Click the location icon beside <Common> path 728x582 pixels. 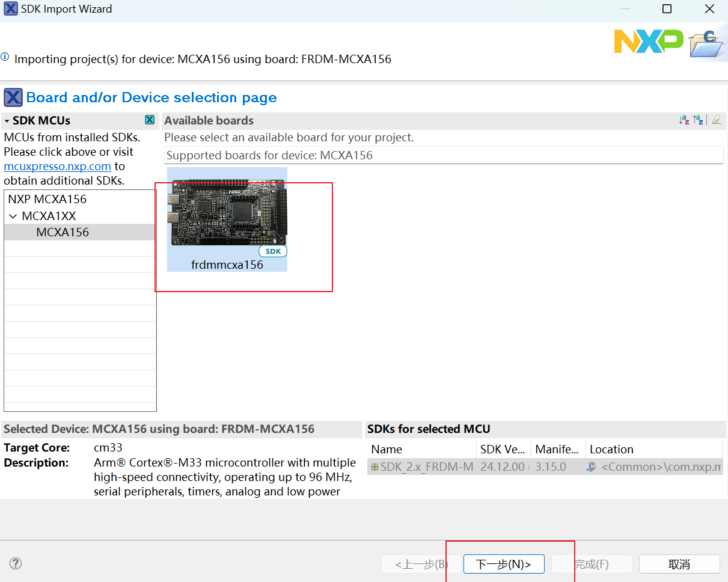pos(592,467)
